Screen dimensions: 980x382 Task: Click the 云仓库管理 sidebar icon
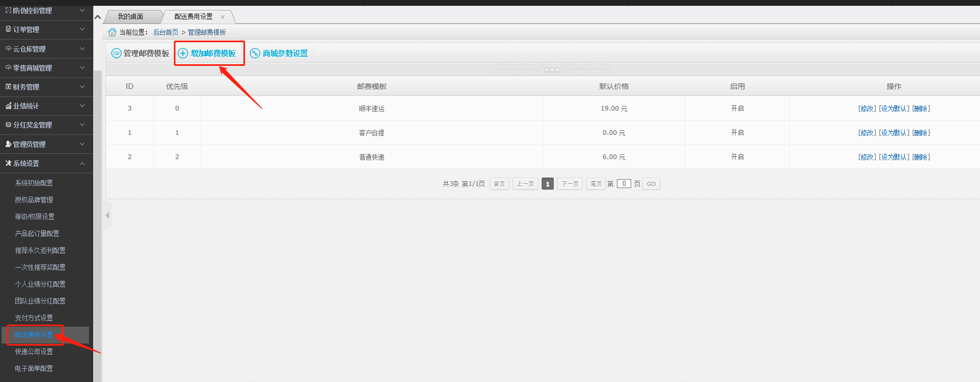(8, 48)
